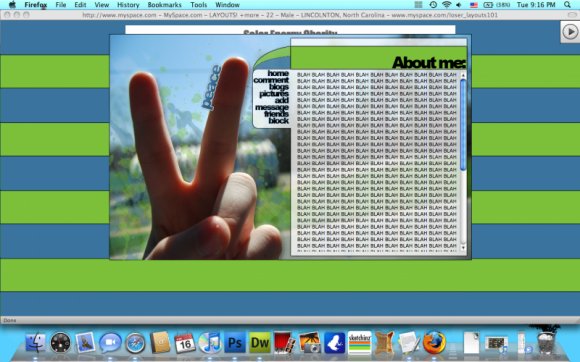Open the Window menu
This screenshot has height=362, width=580.
227,5
